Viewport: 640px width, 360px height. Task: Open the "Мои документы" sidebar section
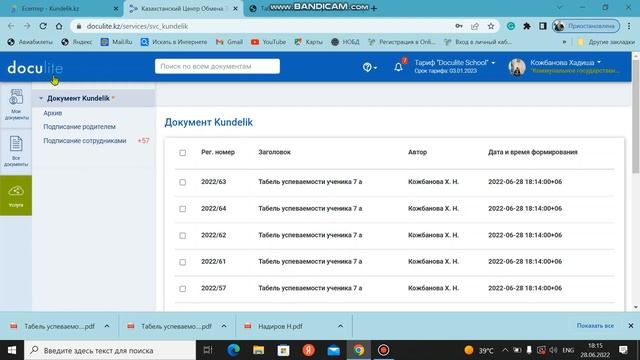[x=16, y=105]
